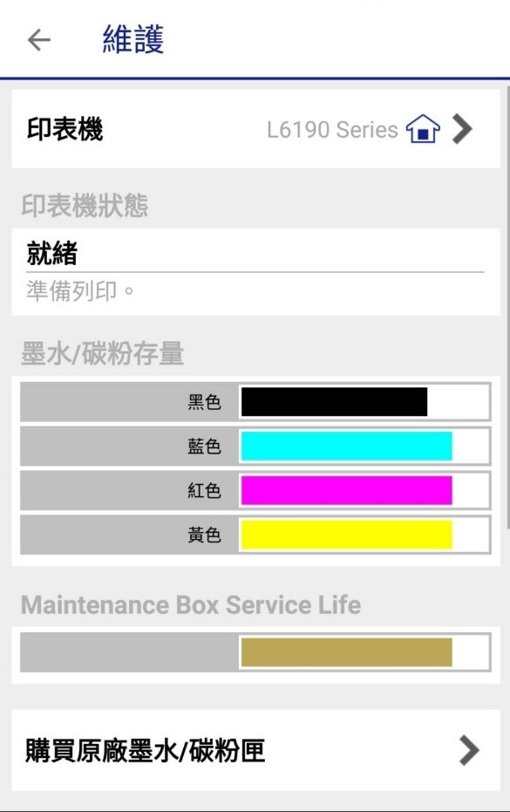Tap the black ink level bar

364,401
